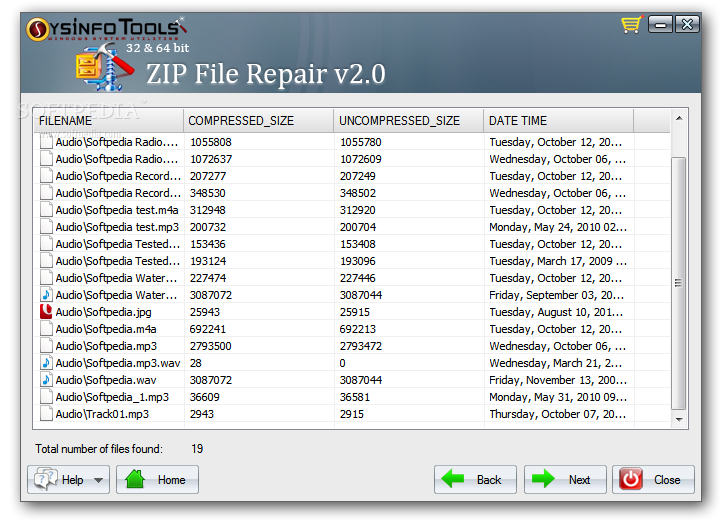Viewport: 722px width, 522px height.
Task: Click date Friday, November 13
Action: tap(558, 380)
